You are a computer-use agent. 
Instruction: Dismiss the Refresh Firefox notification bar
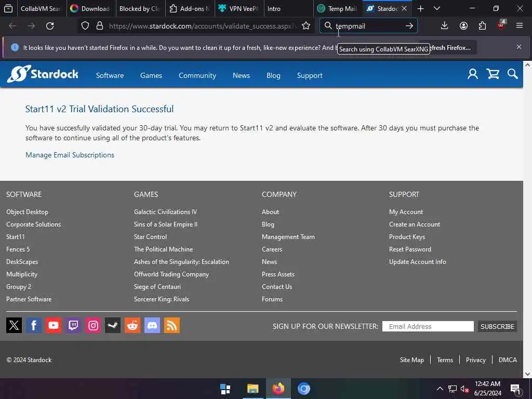click(x=519, y=47)
